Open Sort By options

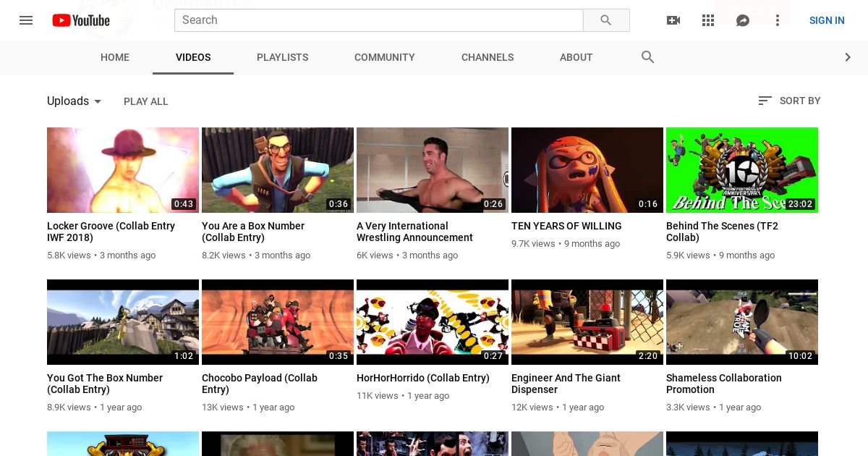pos(789,101)
